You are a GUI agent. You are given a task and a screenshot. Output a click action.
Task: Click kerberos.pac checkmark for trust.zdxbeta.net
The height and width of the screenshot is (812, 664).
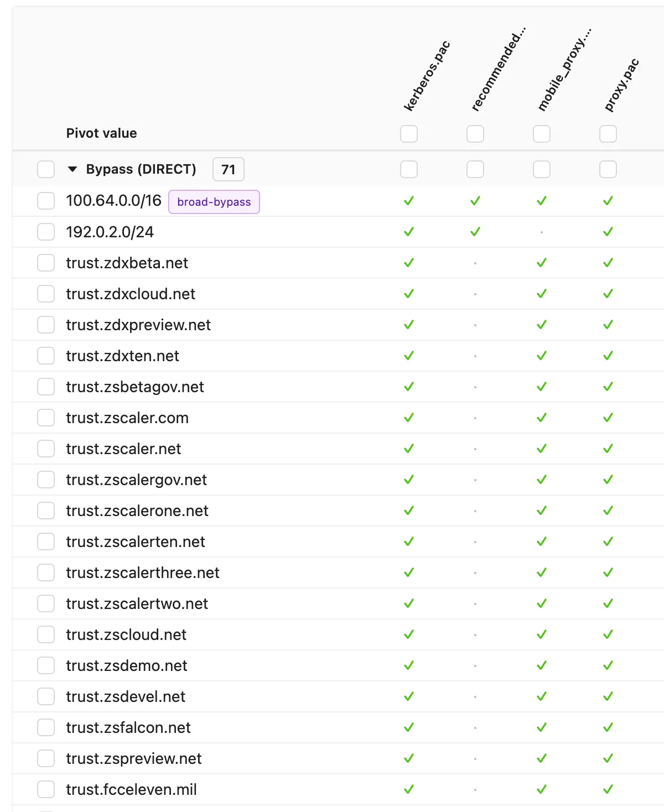[409, 263]
